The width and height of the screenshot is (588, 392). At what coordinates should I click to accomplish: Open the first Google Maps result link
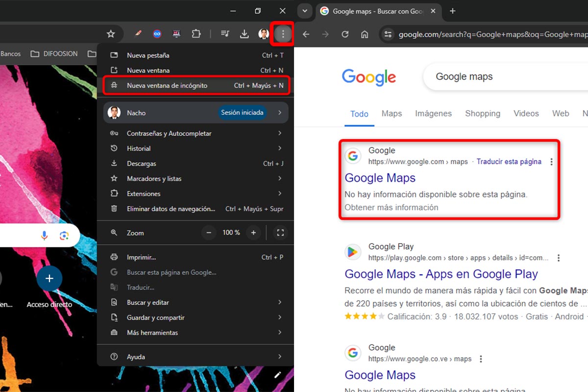tap(380, 178)
